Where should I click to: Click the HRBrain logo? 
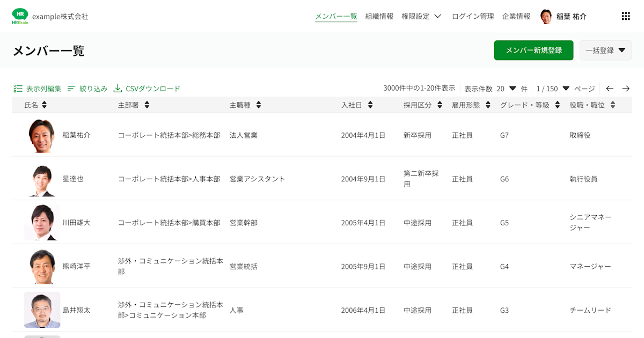click(20, 16)
